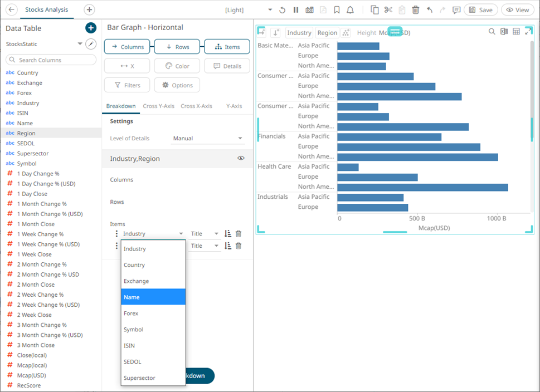540x392 pixels.
Task: Click the magnifier search icon in chart
Action: [x=492, y=32]
